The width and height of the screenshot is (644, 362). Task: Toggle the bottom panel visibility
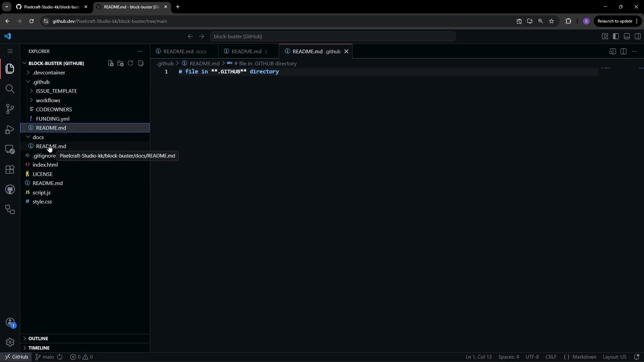click(627, 36)
